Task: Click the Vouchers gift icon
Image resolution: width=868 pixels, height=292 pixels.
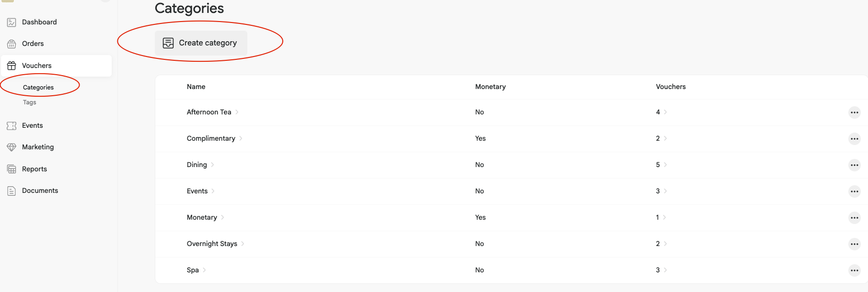Action: point(12,66)
